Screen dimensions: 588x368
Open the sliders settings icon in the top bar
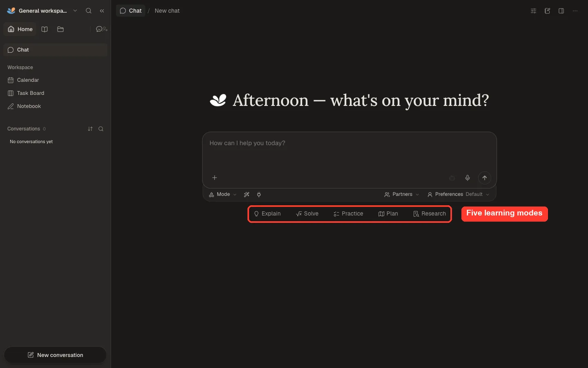533,11
